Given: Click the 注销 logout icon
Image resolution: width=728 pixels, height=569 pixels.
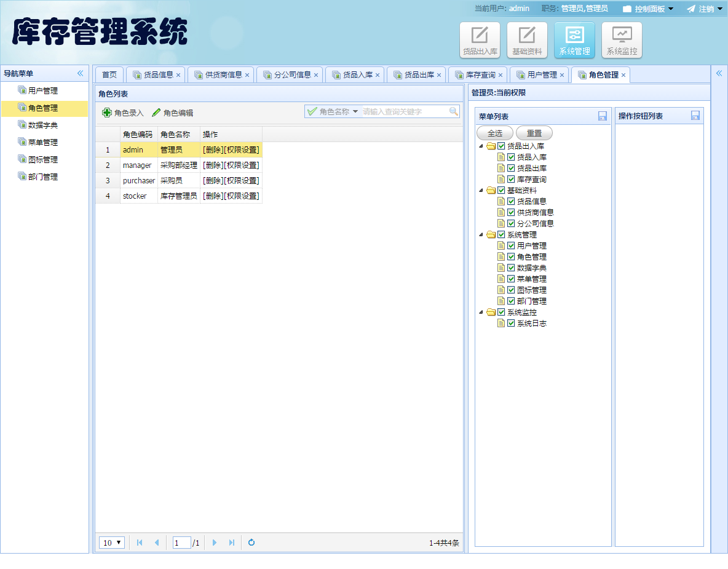Looking at the screenshot, I should tap(691, 9).
